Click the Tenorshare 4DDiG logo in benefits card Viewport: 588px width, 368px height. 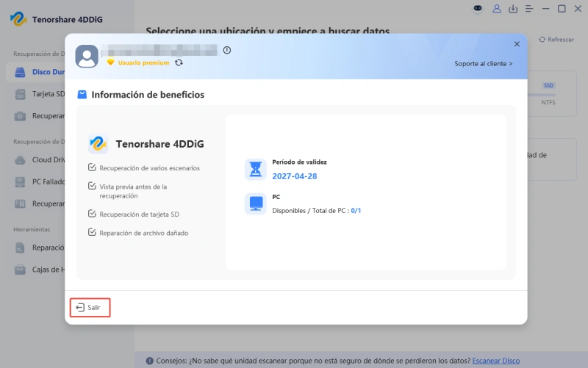point(98,143)
